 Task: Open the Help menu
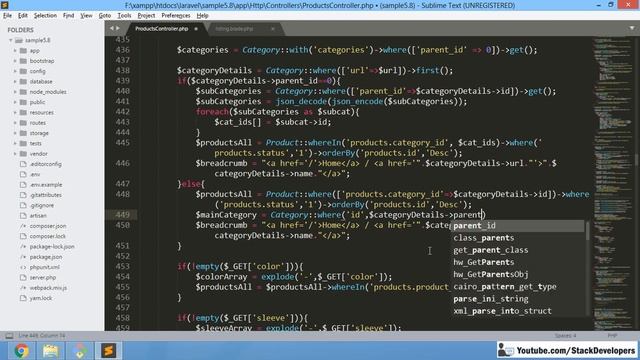(202, 16)
